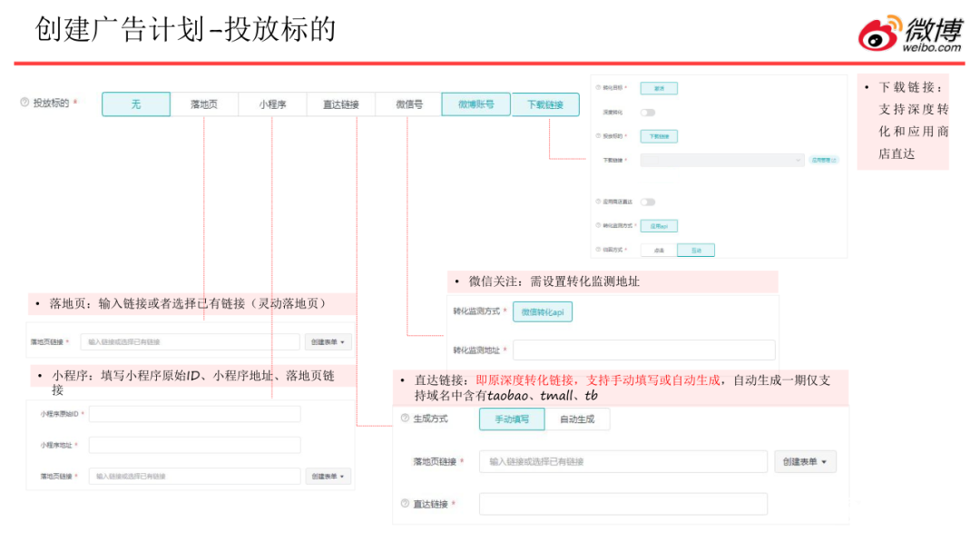Toggle the 深度转化 switch
Viewport: 980px width, 552px height.
click(648, 113)
